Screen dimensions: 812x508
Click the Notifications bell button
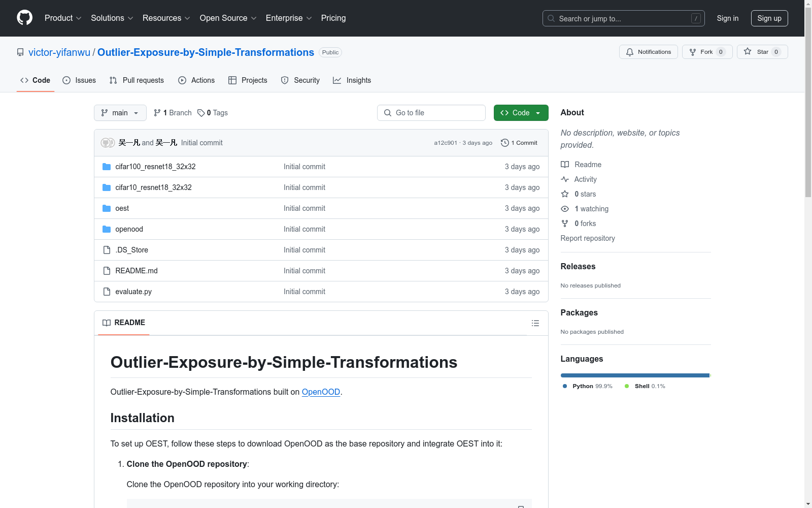click(648, 52)
